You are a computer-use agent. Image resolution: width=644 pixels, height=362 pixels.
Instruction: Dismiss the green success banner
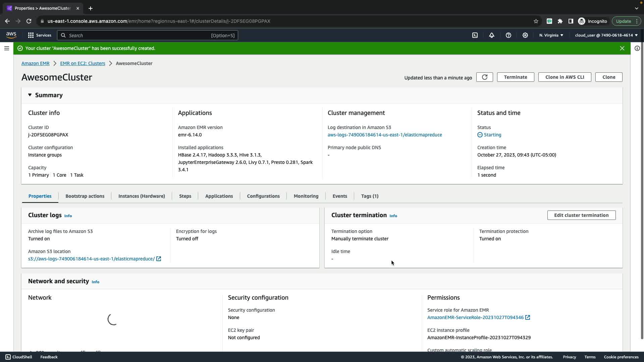click(622, 48)
